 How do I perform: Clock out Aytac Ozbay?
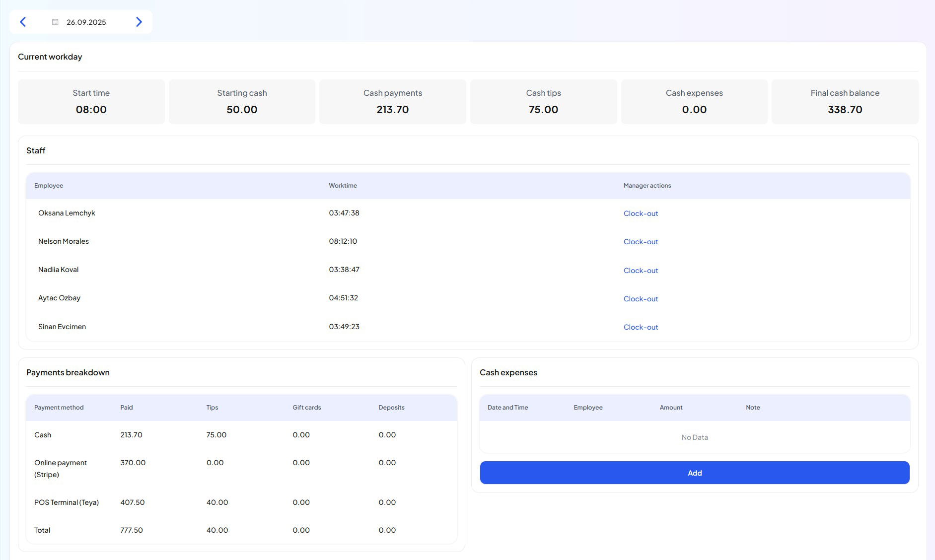tap(641, 299)
